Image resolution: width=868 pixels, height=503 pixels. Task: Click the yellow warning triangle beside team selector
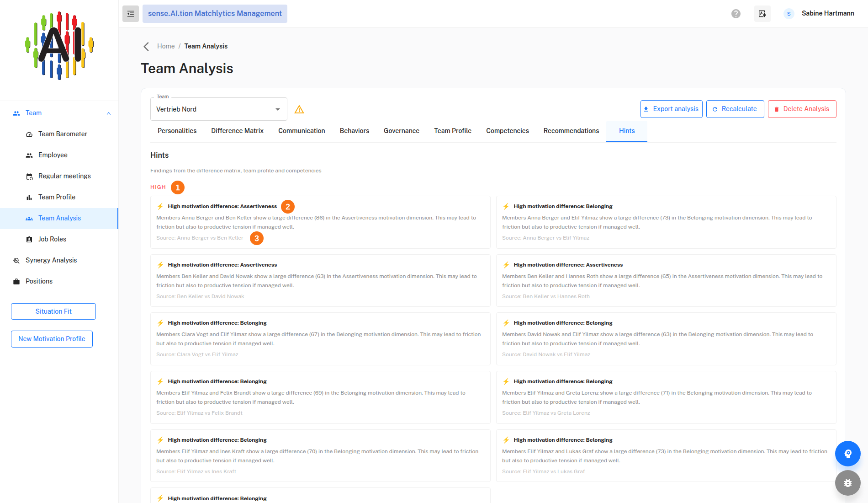299,109
